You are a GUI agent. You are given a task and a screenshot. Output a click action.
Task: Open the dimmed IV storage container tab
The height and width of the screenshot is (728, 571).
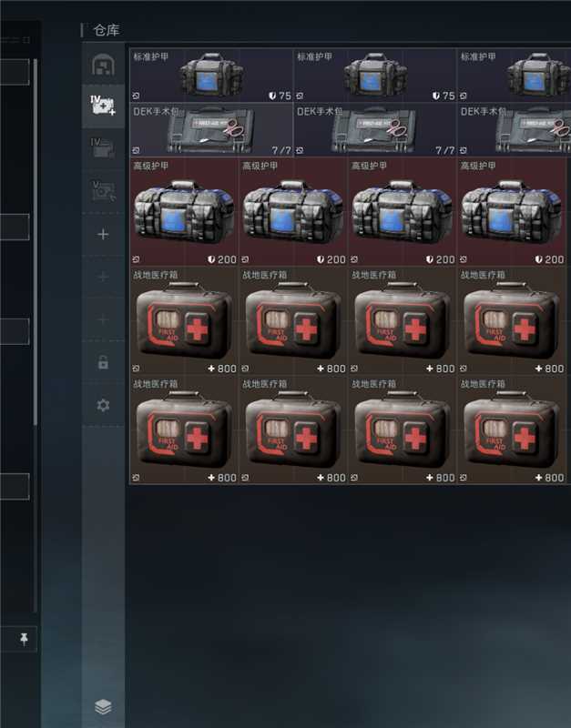pos(103,148)
